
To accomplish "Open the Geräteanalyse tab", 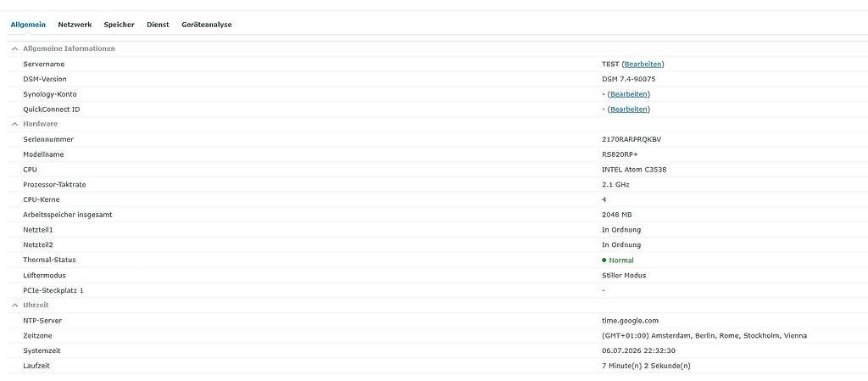I will 207,25.
